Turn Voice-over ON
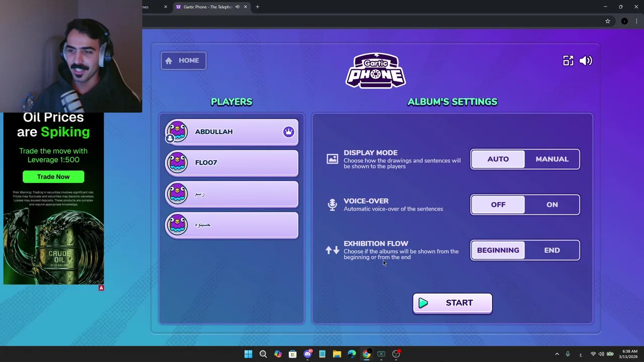 (x=552, y=205)
